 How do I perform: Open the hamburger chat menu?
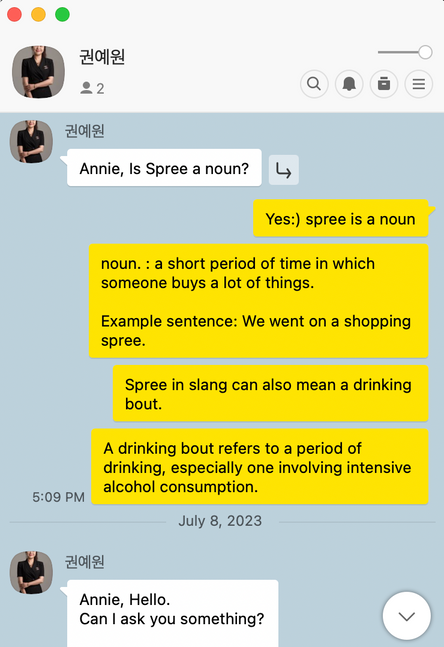pyautogui.click(x=419, y=84)
